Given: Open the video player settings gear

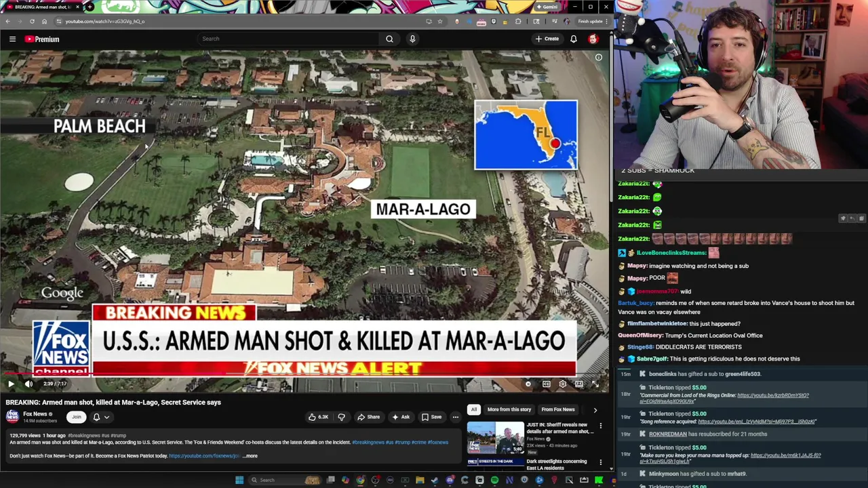Looking at the screenshot, I should pos(562,384).
